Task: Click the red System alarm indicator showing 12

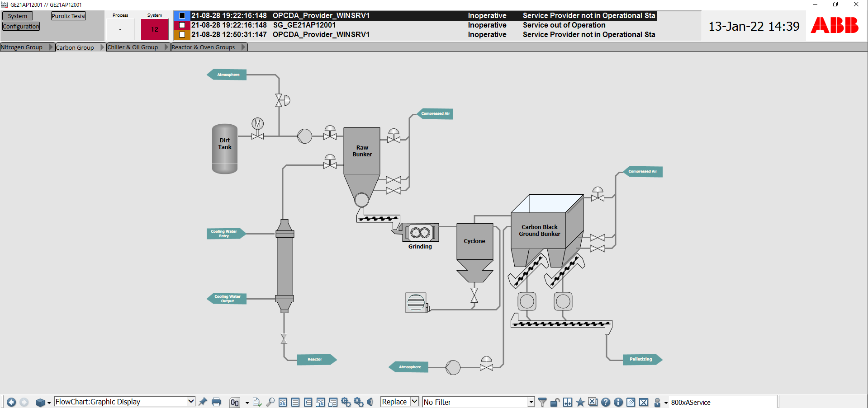Action: click(155, 29)
